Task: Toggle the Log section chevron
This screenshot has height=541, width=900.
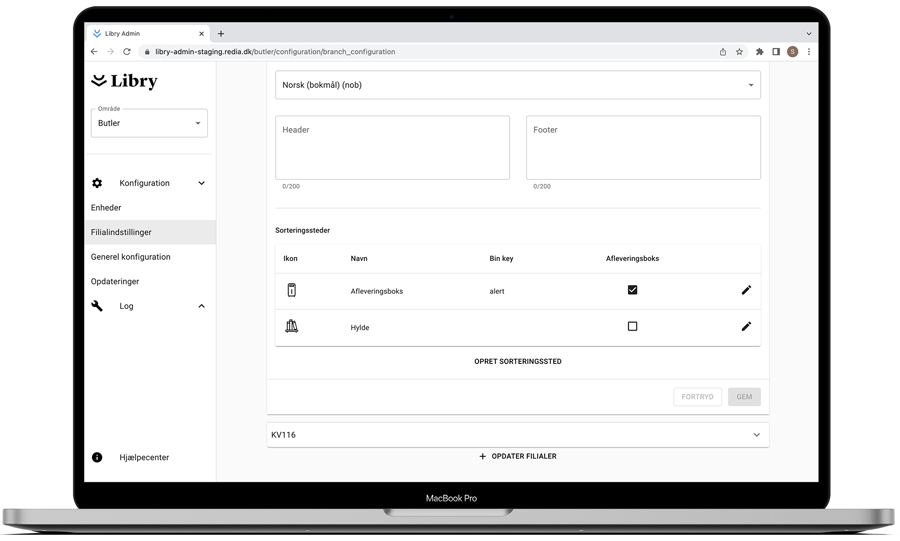Action: [x=201, y=306]
